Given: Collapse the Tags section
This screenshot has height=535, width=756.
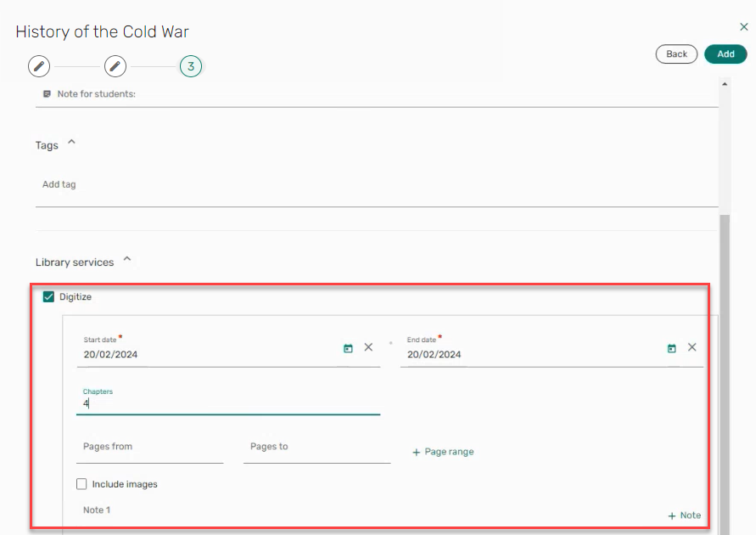Looking at the screenshot, I should click(72, 143).
